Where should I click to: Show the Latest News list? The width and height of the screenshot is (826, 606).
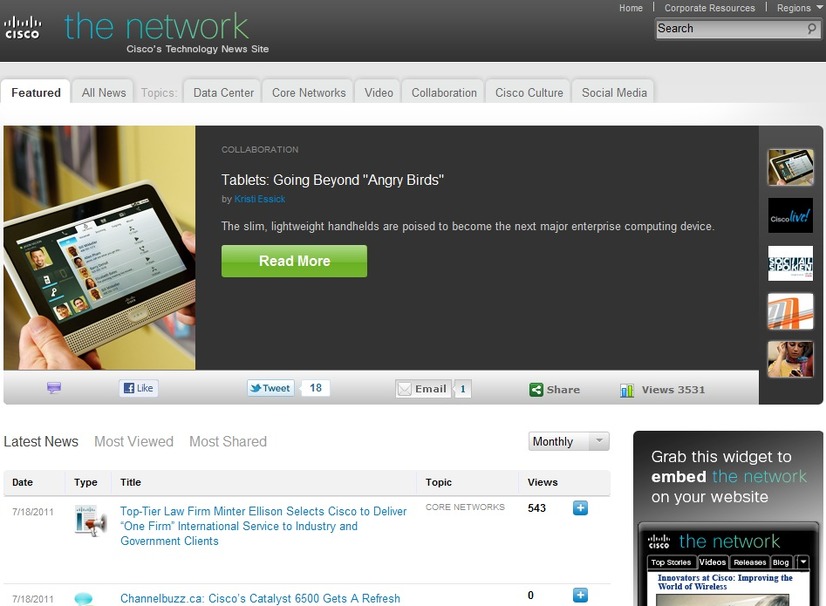[41, 442]
